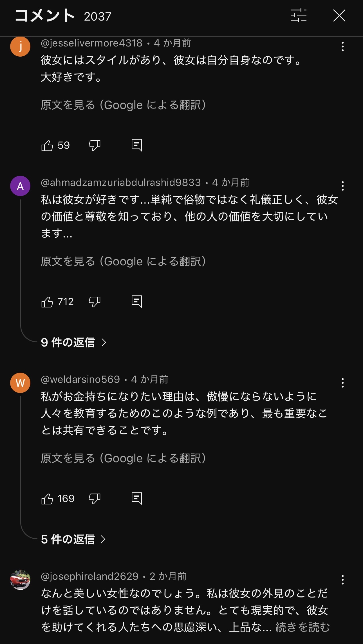Expand the 5 replies thread

[73, 539]
